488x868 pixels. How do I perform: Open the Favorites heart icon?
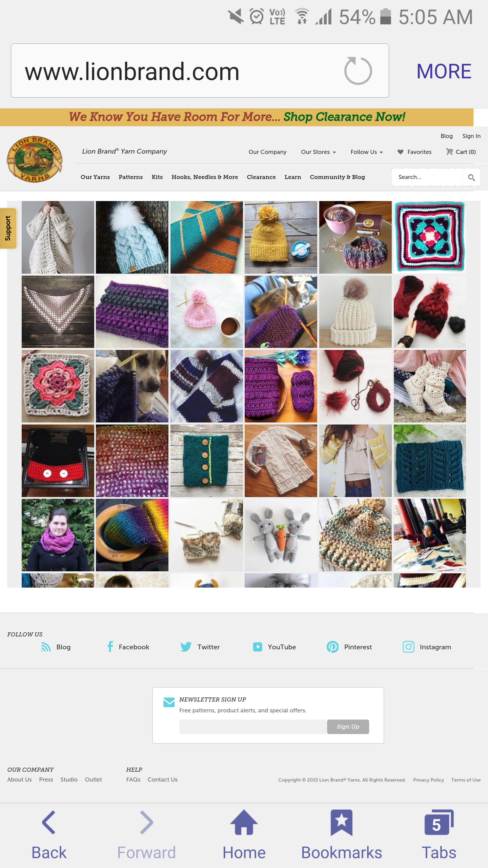click(400, 152)
